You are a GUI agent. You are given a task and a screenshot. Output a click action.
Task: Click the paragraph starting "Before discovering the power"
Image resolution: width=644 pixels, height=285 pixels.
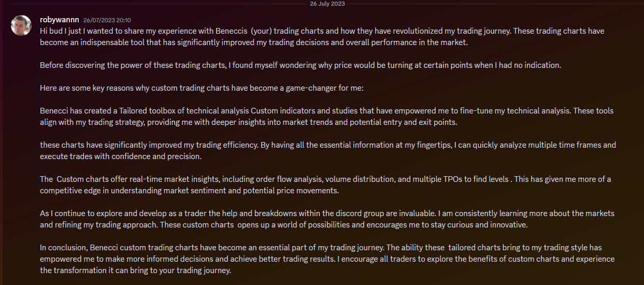300,65
